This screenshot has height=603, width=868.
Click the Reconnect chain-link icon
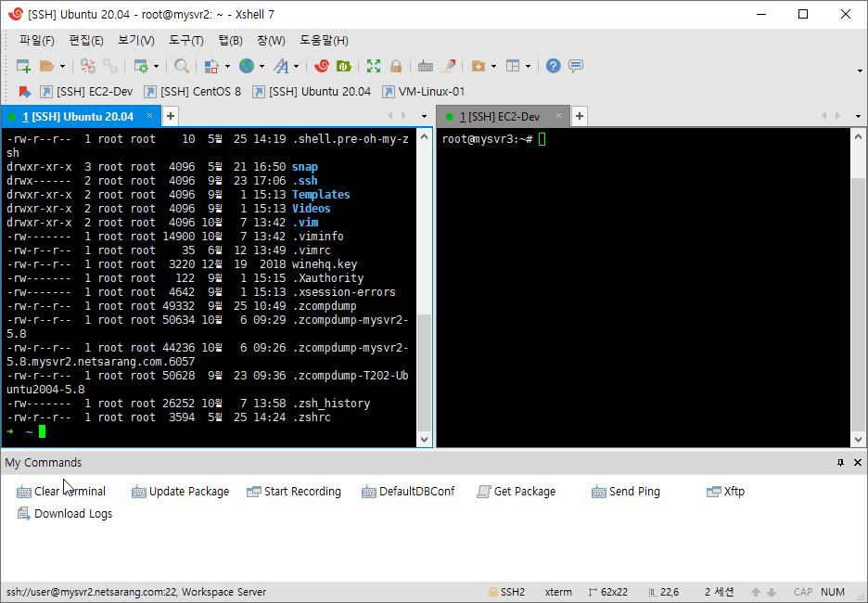point(110,67)
